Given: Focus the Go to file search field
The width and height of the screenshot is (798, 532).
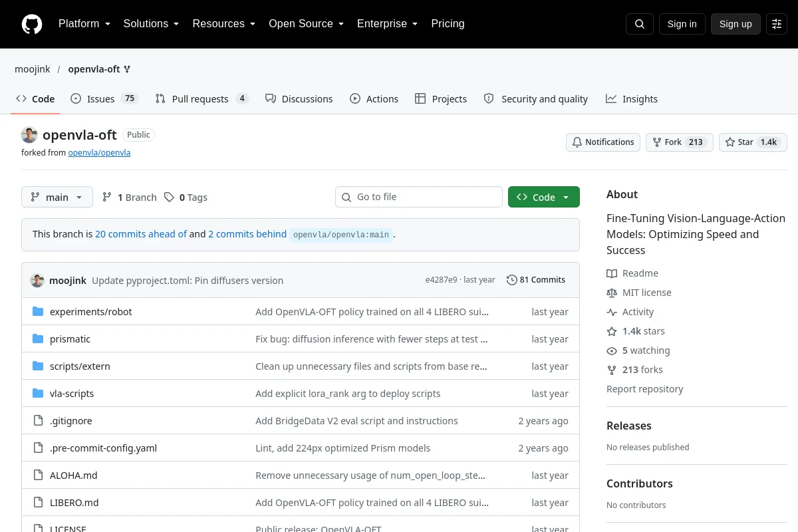Looking at the screenshot, I should point(419,197).
